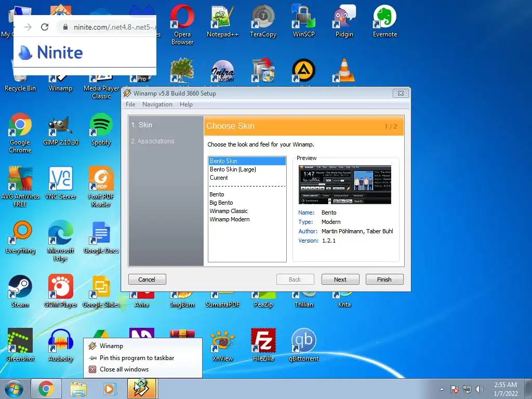Click the volume speaker tray icon

click(x=480, y=389)
